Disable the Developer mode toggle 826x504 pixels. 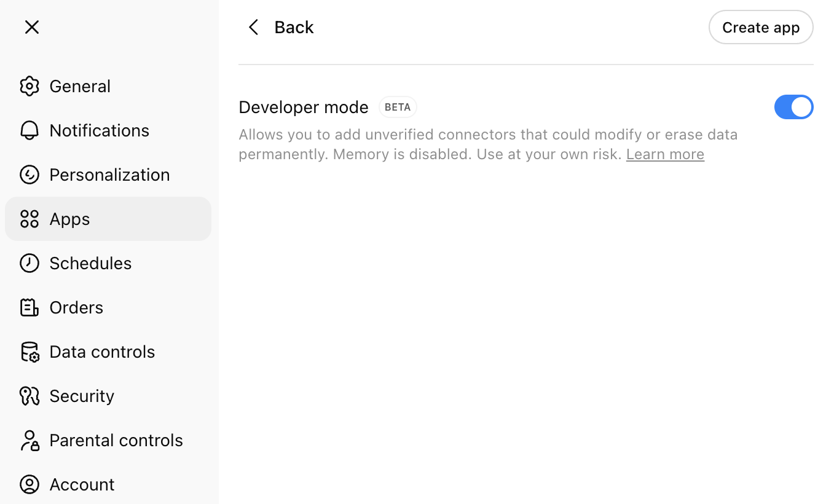pyautogui.click(x=793, y=107)
